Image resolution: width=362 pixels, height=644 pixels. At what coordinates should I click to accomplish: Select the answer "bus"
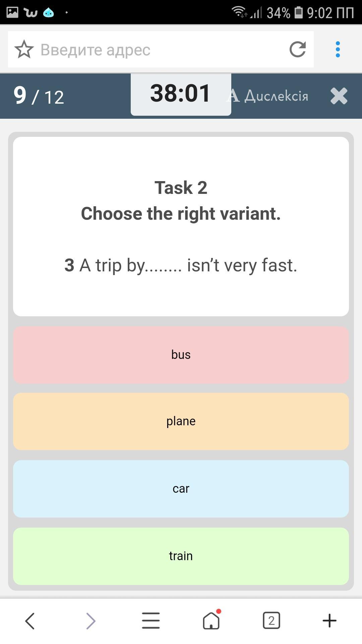coord(181,355)
